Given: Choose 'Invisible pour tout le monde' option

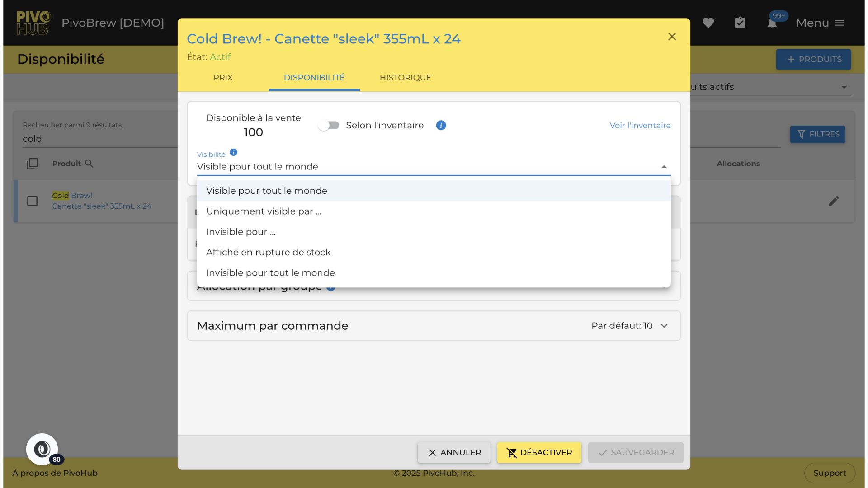Looking at the screenshot, I should pos(270,273).
